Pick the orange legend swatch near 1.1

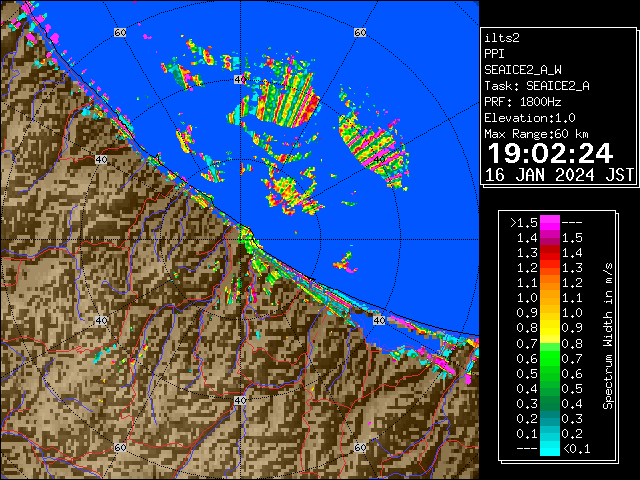pos(550,283)
